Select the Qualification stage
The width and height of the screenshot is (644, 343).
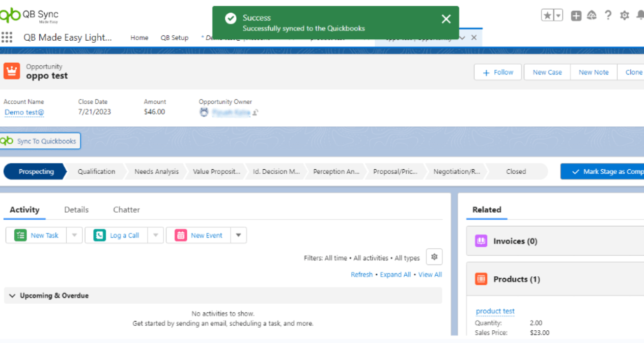click(96, 172)
